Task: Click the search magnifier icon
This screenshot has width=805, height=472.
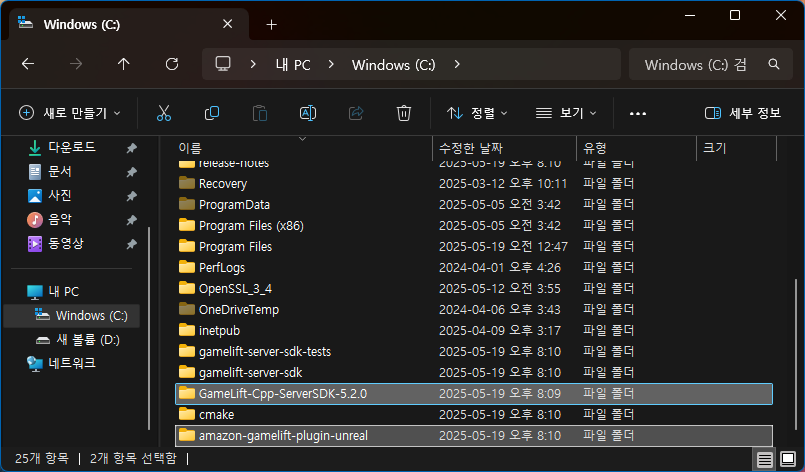Action: tap(774, 64)
